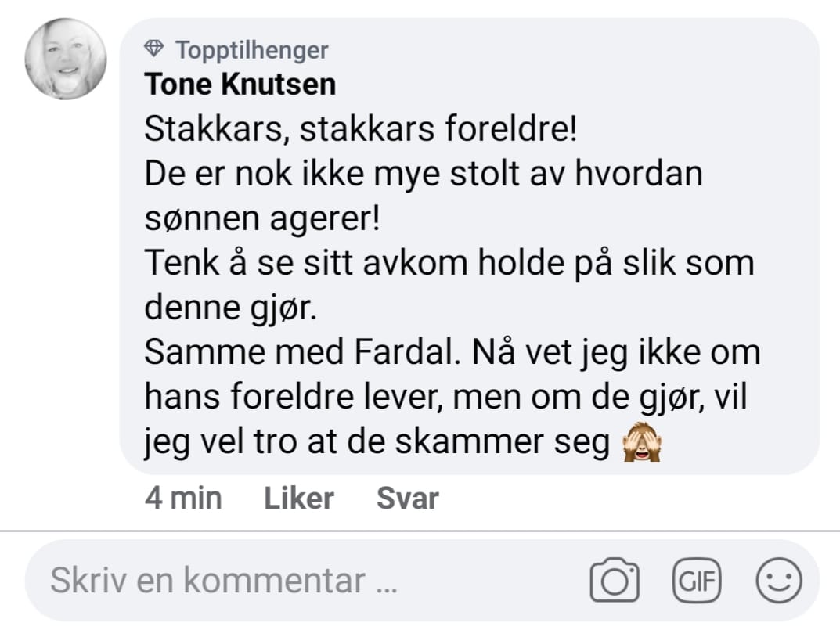Click the see-no-evil monkey emoji
The width and height of the screenshot is (840, 630).
[642, 442]
